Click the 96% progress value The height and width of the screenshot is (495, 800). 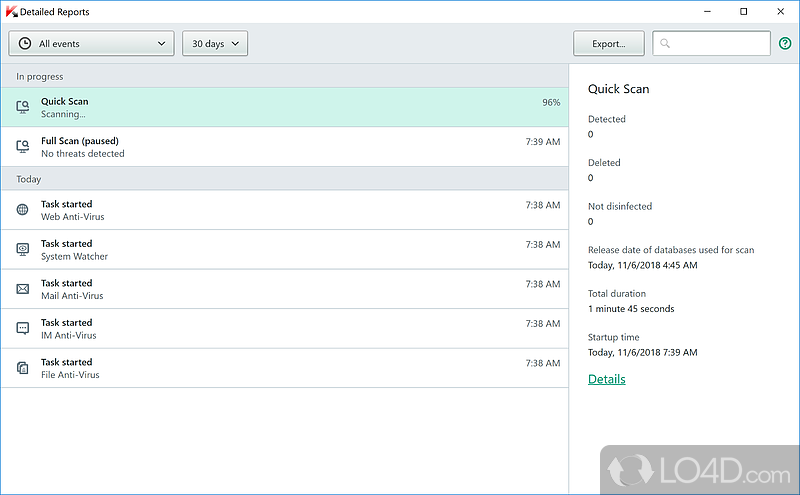pos(551,102)
